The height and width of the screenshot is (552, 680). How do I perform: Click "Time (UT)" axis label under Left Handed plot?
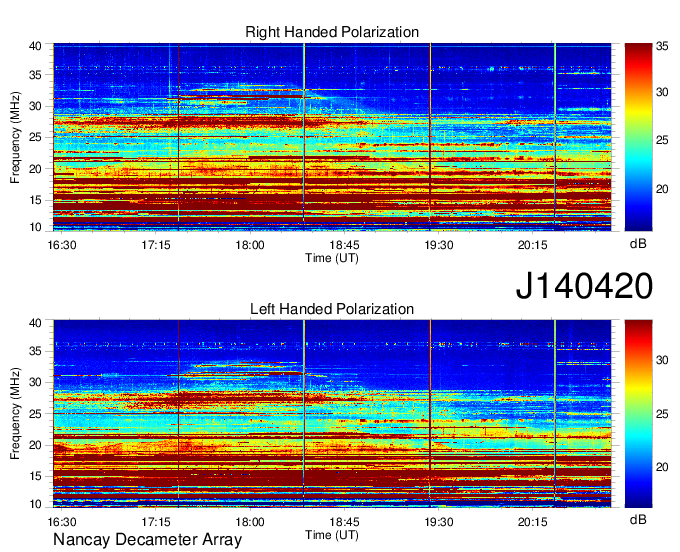click(x=332, y=535)
